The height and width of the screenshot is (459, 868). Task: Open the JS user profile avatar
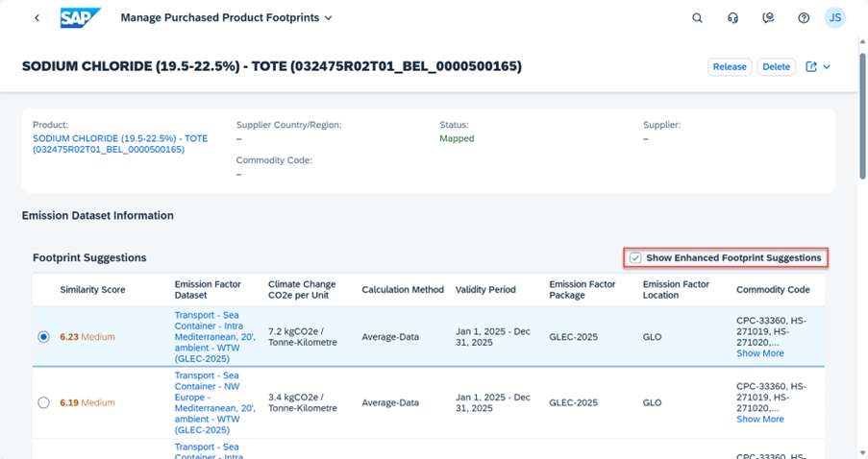click(x=835, y=18)
